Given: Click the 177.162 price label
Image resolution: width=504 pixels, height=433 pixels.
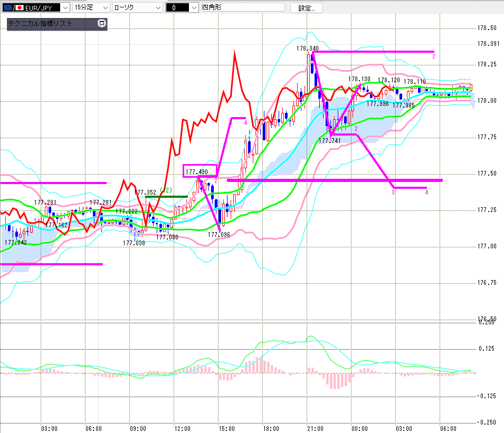Looking at the screenshot, I should click(56, 225).
